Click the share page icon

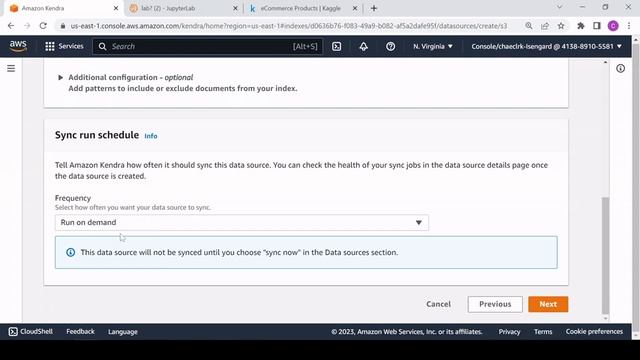tap(544, 26)
